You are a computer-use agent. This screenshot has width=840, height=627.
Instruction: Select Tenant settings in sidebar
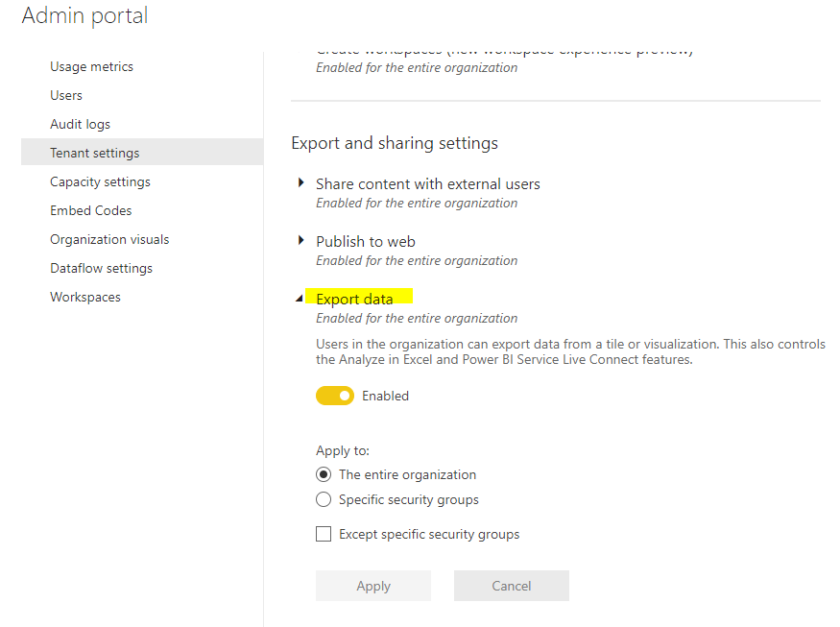tap(142, 153)
